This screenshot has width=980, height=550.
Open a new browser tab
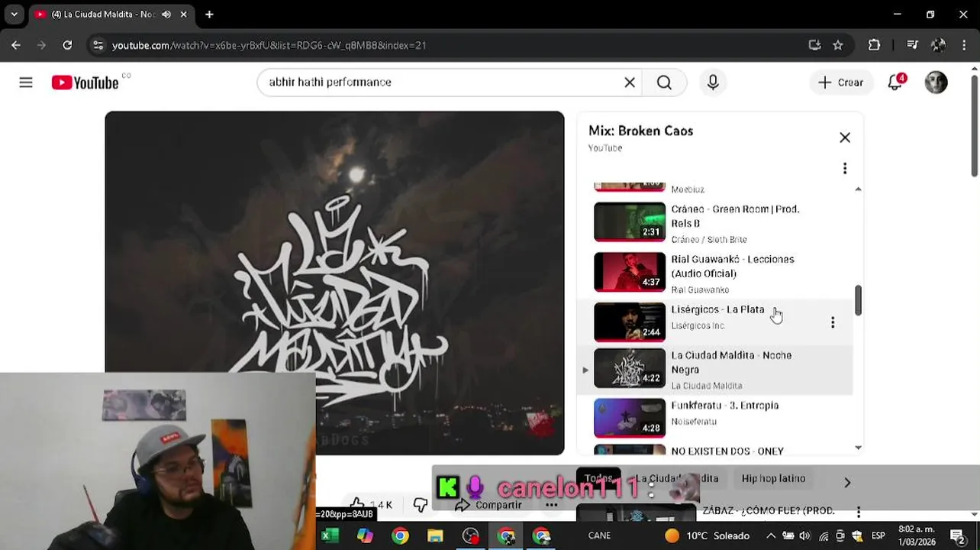point(209,15)
